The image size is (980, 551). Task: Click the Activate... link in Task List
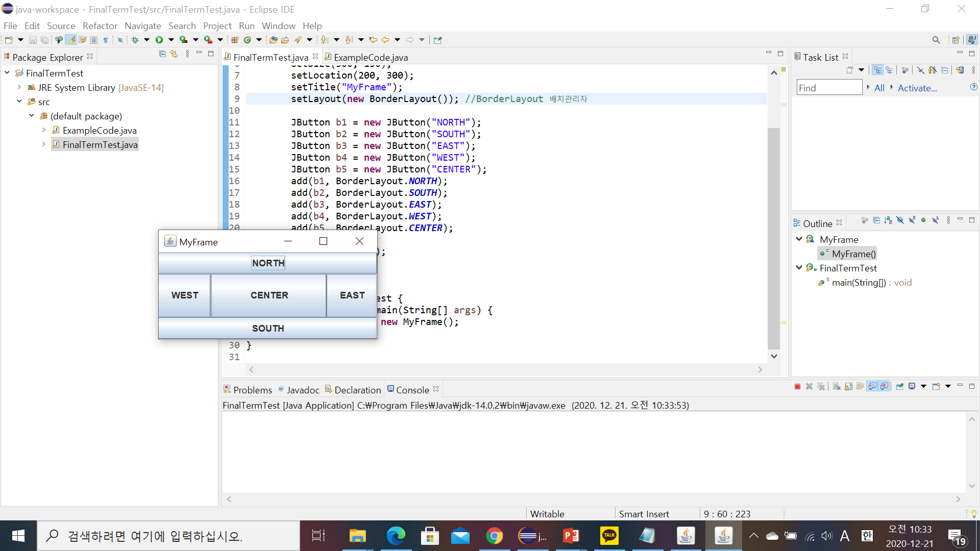pos(917,88)
